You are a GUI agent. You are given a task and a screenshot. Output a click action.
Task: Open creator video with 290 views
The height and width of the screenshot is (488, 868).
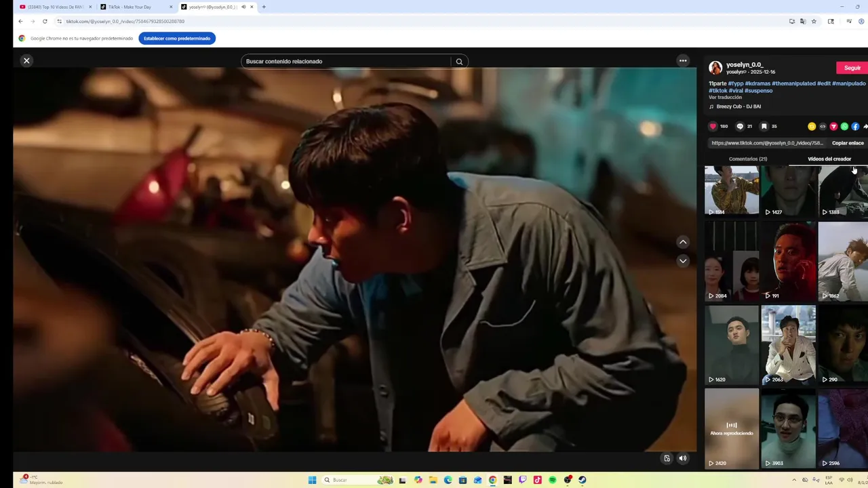[843, 345]
